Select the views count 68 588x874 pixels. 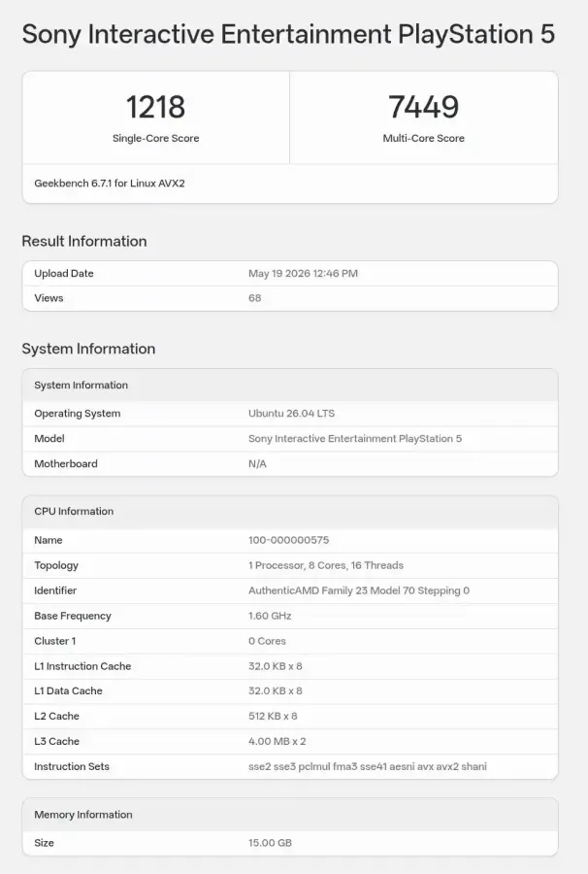pos(254,298)
